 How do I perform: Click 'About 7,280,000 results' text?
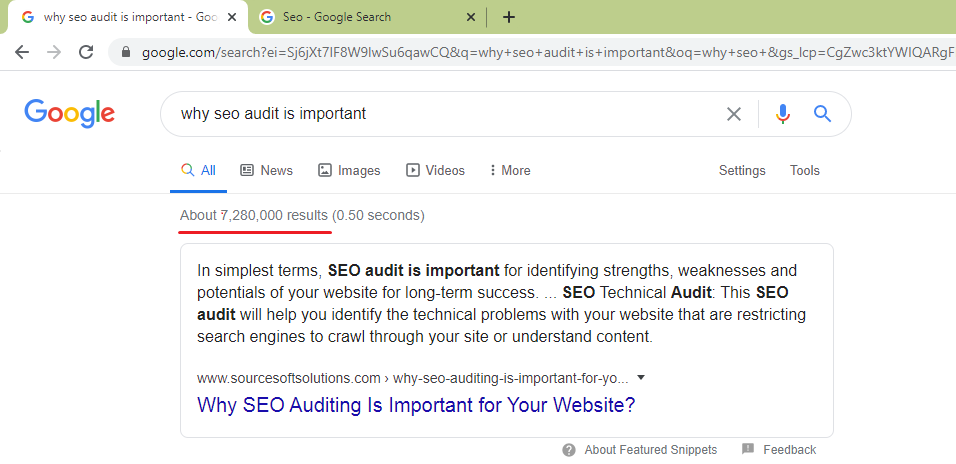[254, 215]
